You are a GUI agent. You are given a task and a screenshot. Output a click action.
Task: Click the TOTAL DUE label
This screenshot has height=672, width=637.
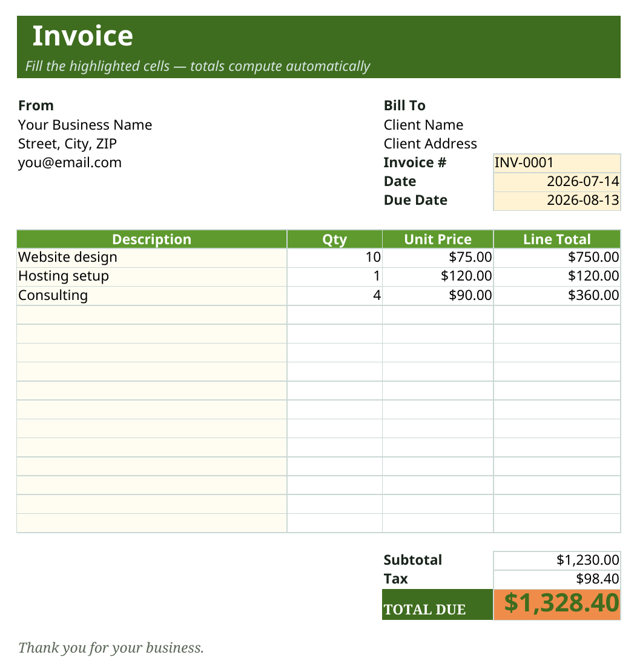point(437,604)
